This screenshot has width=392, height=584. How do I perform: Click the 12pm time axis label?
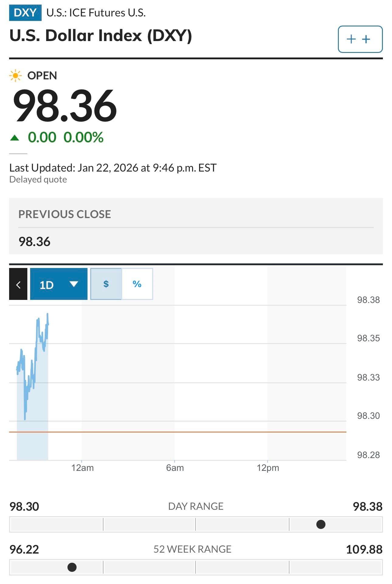click(x=268, y=468)
